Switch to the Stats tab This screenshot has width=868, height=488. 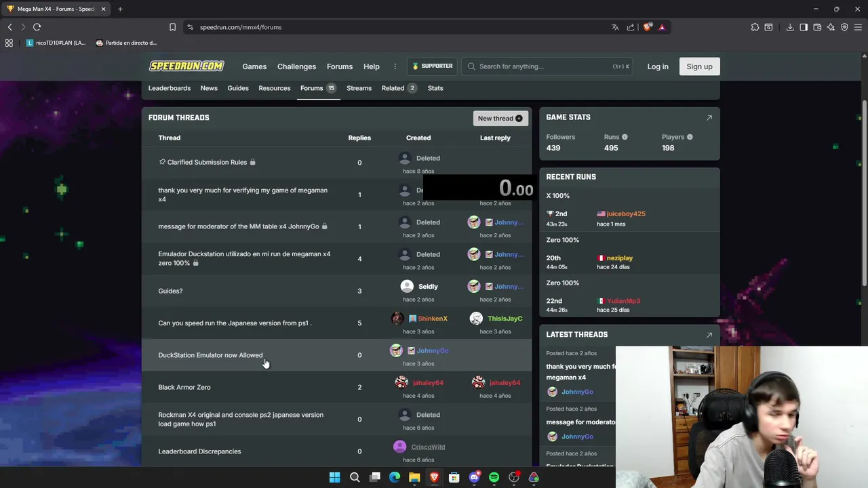(435, 88)
